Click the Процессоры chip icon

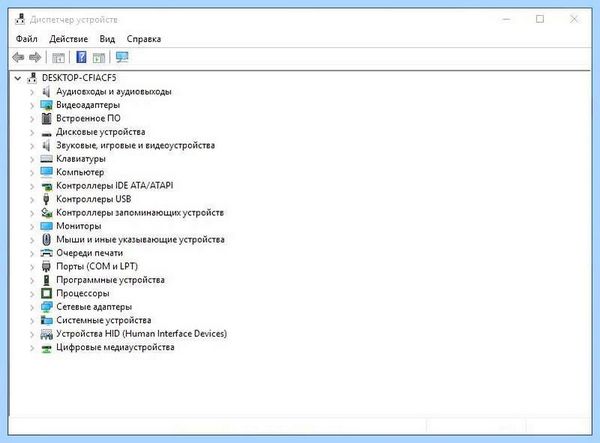(x=46, y=293)
